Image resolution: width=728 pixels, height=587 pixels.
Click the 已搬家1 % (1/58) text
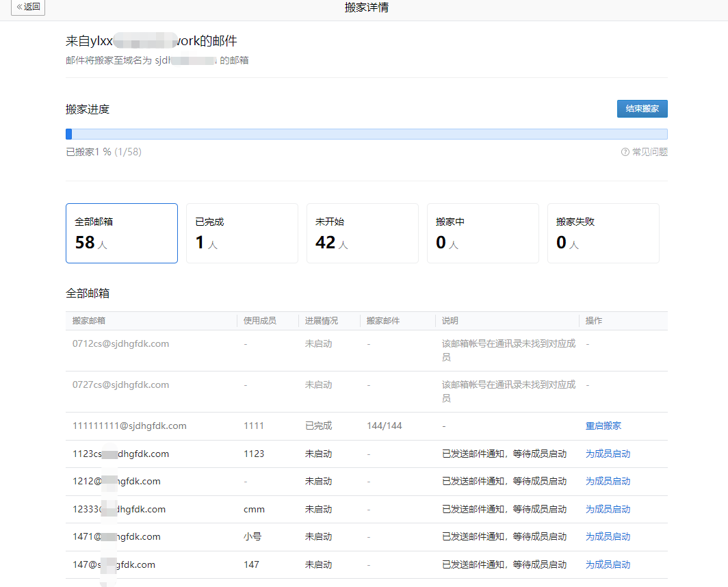[x=103, y=152]
